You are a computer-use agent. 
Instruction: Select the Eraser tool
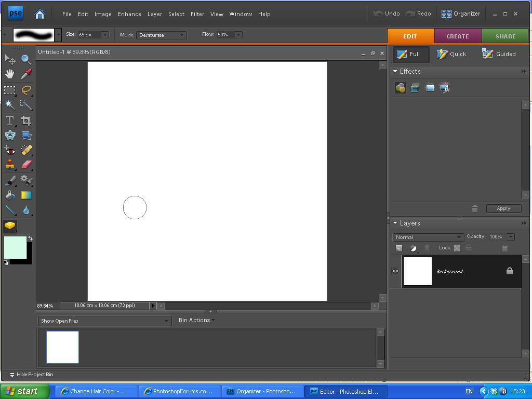click(26, 165)
